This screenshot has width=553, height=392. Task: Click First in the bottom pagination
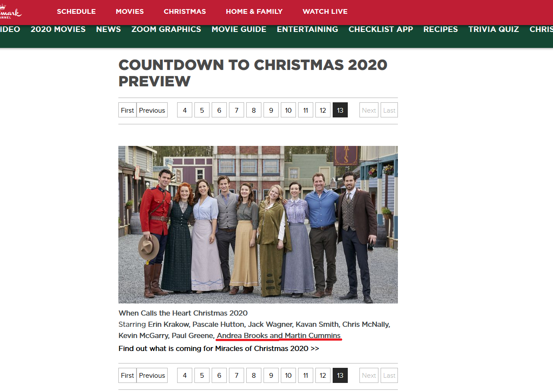tap(127, 375)
